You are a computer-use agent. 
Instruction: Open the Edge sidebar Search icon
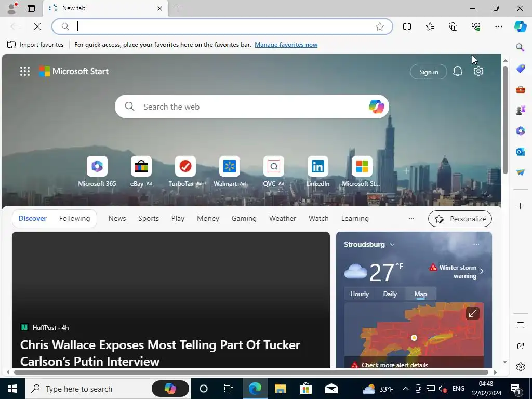(x=520, y=47)
